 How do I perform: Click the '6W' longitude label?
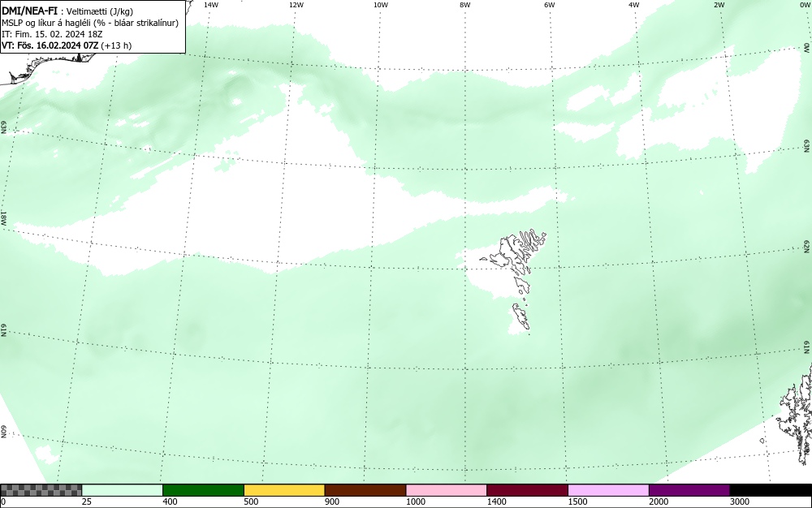tap(550, 5)
